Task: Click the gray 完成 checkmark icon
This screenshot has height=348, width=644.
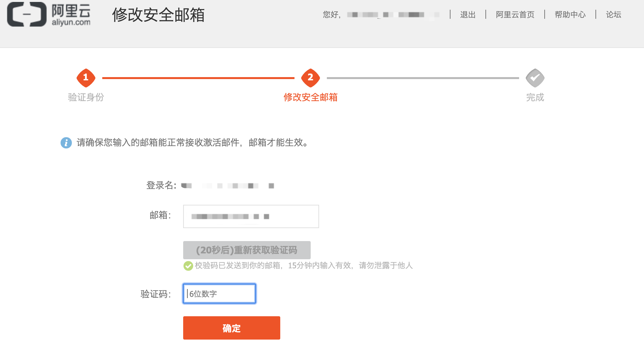Action: coord(535,77)
